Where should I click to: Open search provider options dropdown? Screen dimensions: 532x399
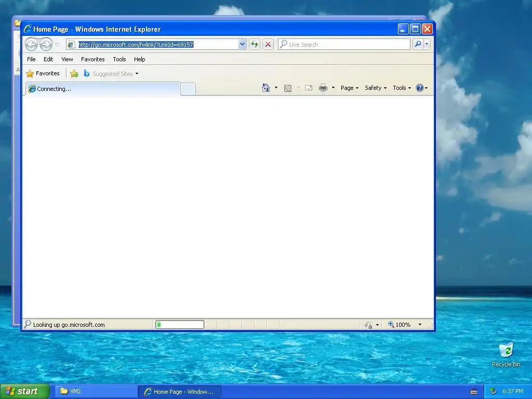[427, 44]
